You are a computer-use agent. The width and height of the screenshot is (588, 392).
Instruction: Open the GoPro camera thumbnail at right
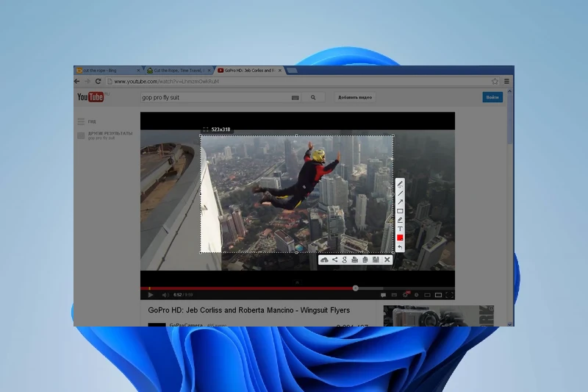pos(438,316)
